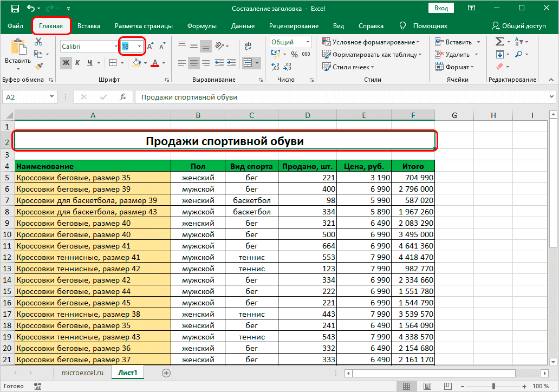
Task: Click the Общий доступ share button
Action: (x=519, y=26)
